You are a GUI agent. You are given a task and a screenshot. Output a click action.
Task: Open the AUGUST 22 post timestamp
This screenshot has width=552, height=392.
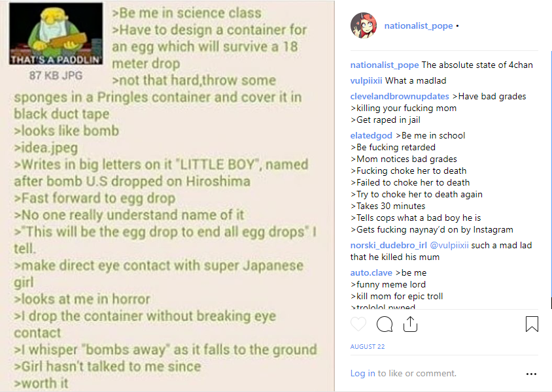click(368, 347)
